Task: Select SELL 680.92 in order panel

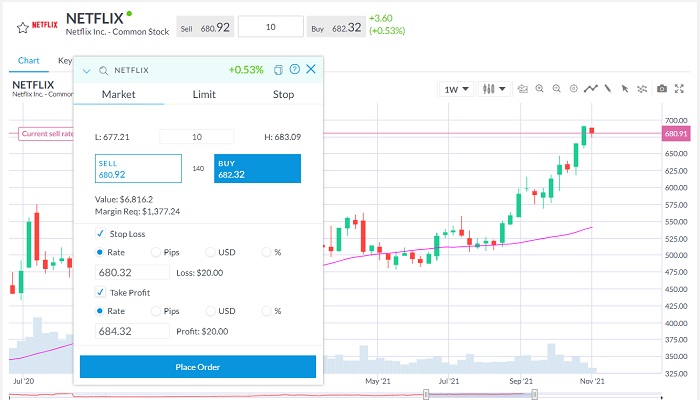Action: (x=138, y=169)
